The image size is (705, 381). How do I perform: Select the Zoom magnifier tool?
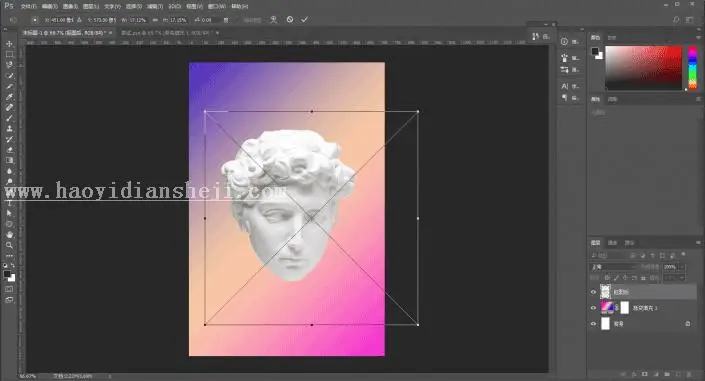pos(9,245)
